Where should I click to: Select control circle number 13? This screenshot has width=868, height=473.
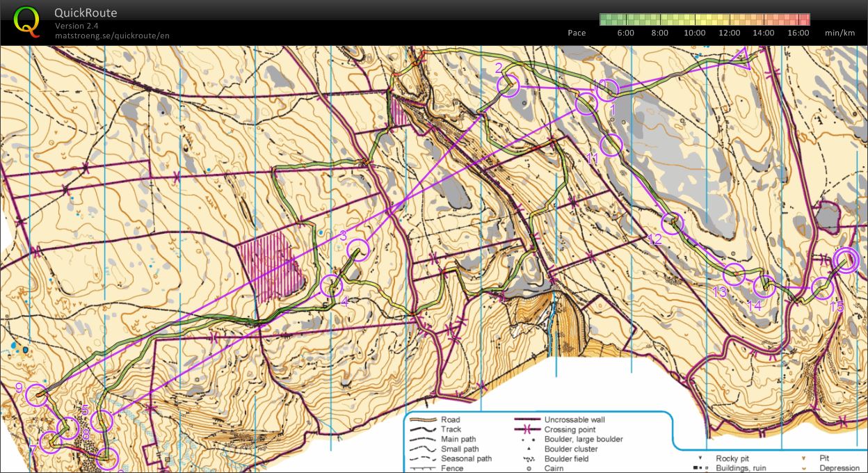click(x=734, y=274)
